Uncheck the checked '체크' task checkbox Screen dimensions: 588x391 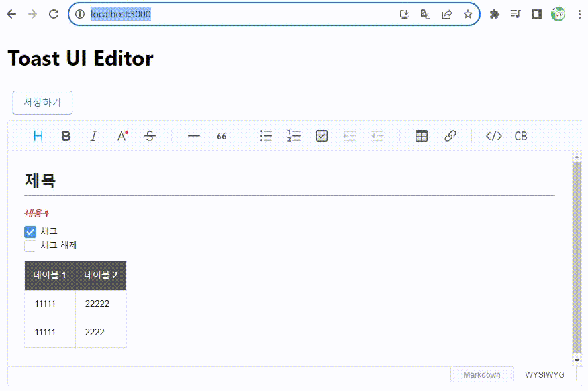(30, 231)
